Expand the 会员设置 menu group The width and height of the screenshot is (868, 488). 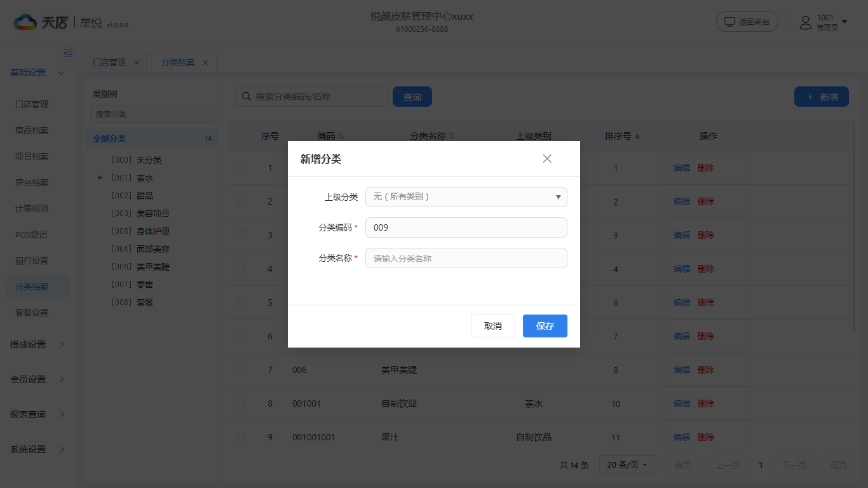pos(37,379)
